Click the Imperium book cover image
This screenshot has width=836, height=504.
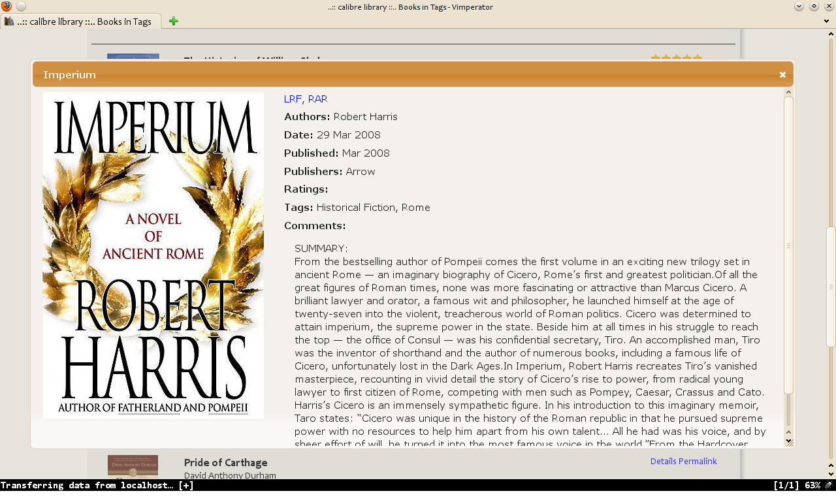[x=153, y=255]
